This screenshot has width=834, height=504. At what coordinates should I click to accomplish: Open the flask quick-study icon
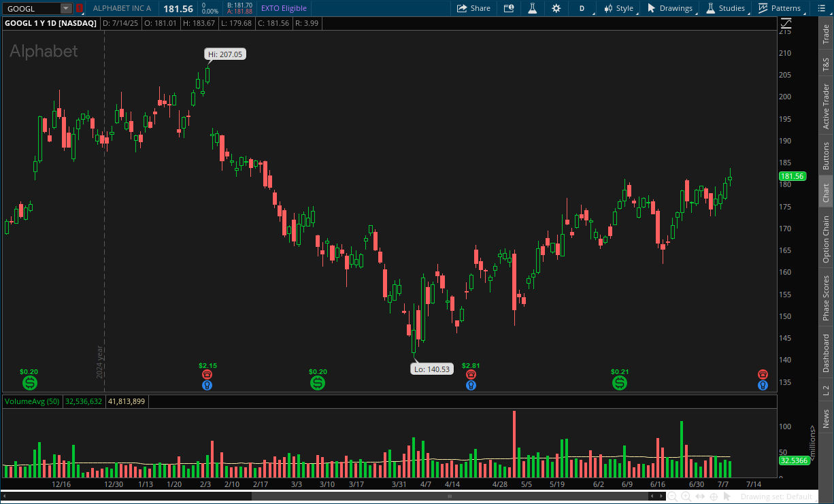tap(533, 8)
